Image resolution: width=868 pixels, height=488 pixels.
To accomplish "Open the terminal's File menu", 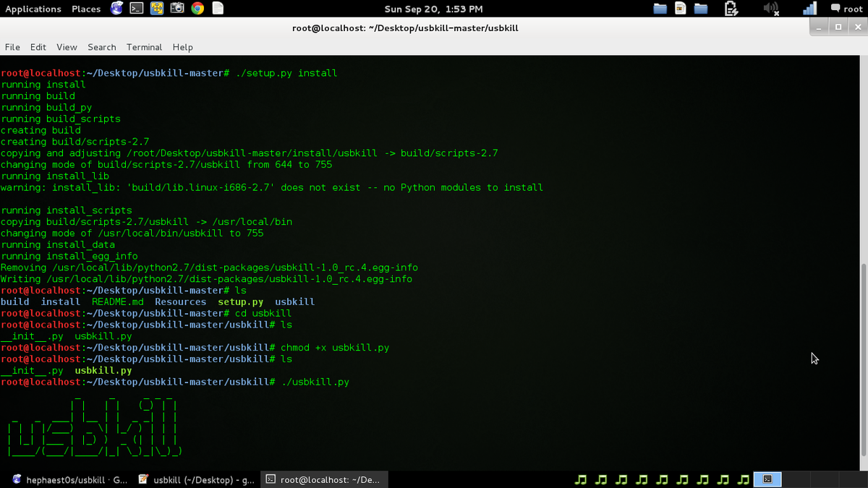I will [12, 47].
